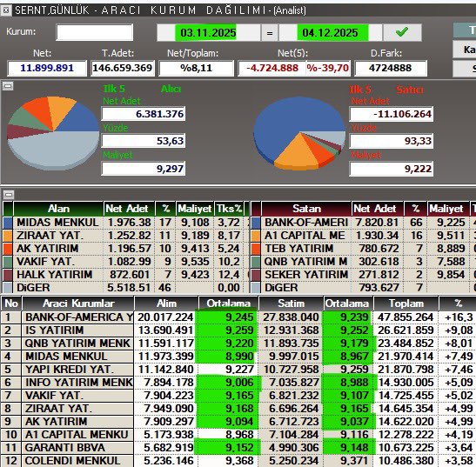476x467 pixels.
Task: Click buyer Maliyet value 9,297
Action: coord(144,169)
